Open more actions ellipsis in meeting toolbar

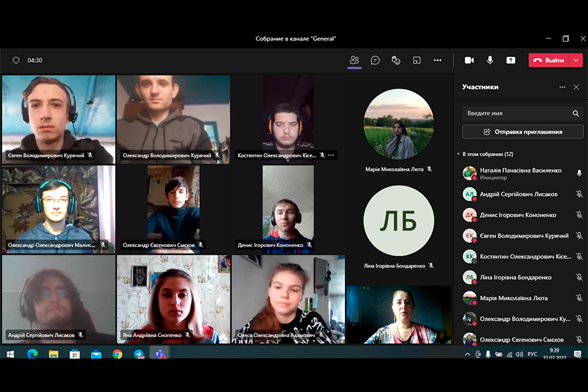click(438, 60)
